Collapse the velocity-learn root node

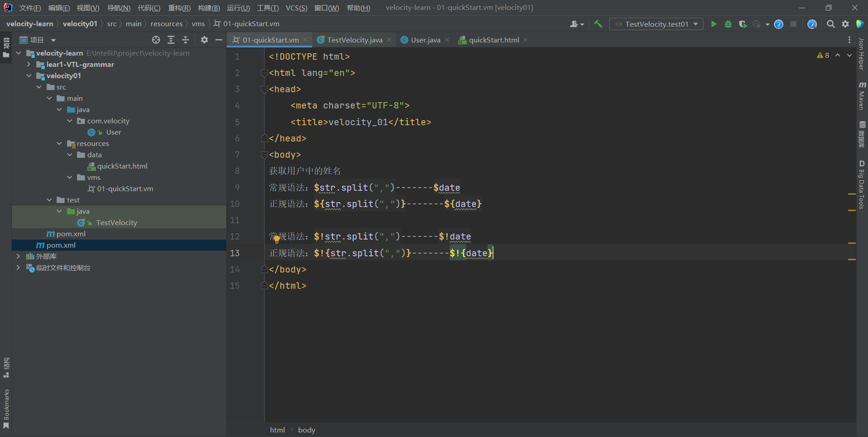(19, 53)
